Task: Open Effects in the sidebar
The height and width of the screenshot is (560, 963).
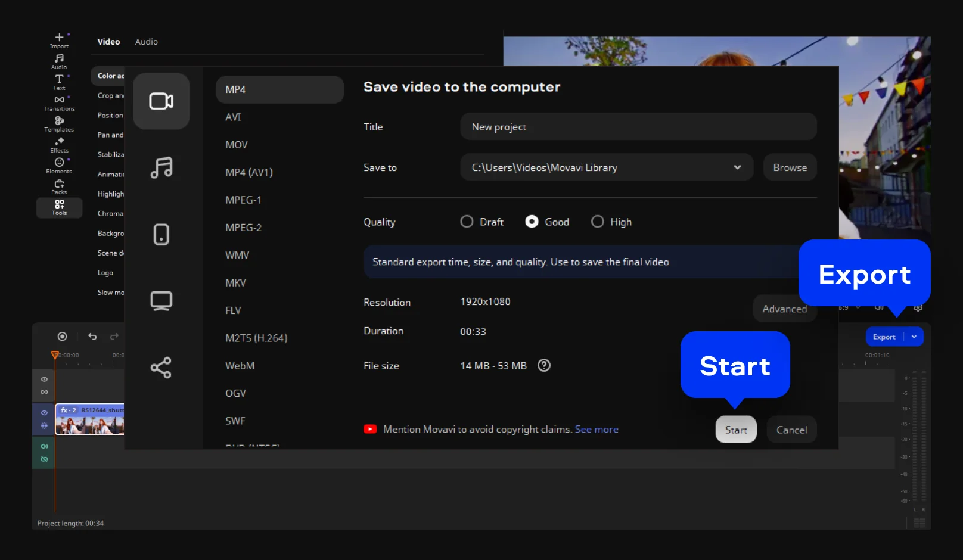Action: 59,145
